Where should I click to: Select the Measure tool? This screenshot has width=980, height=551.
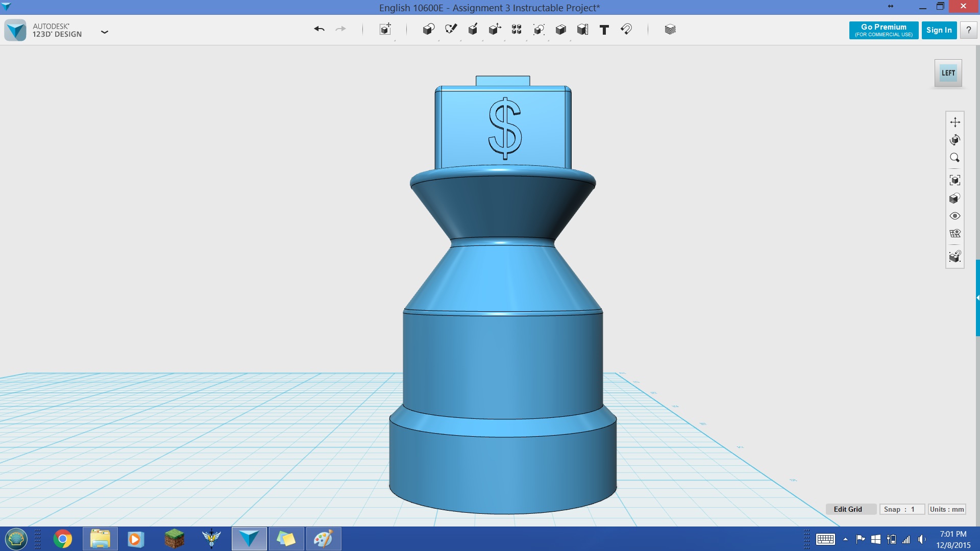coord(582,29)
